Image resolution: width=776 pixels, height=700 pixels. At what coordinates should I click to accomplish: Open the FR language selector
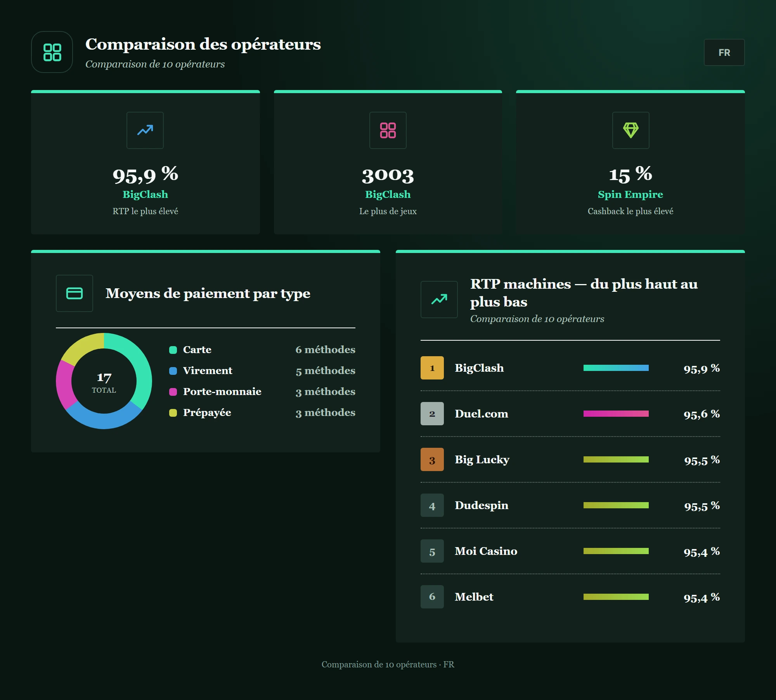tap(724, 52)
